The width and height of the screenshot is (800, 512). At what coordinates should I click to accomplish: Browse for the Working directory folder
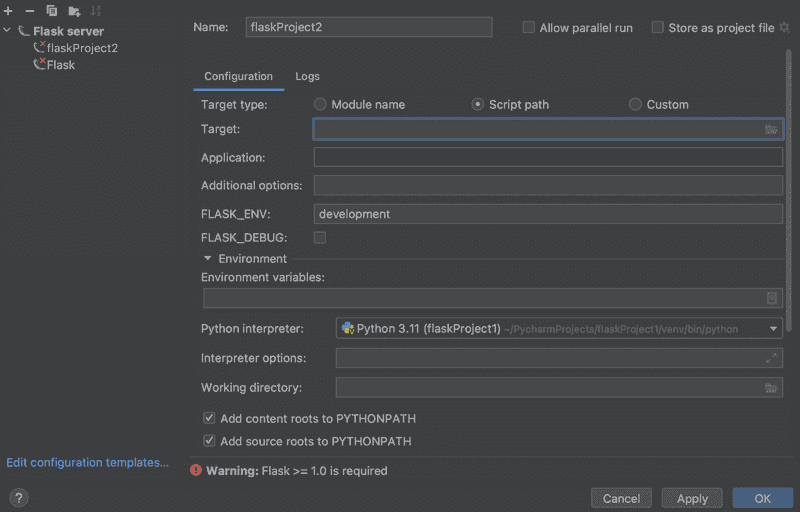point(771,388)
